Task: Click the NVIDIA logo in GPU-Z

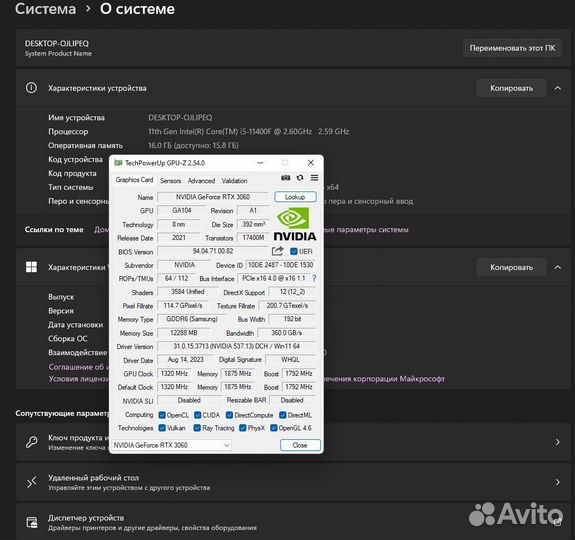Action: pos(295,224)
